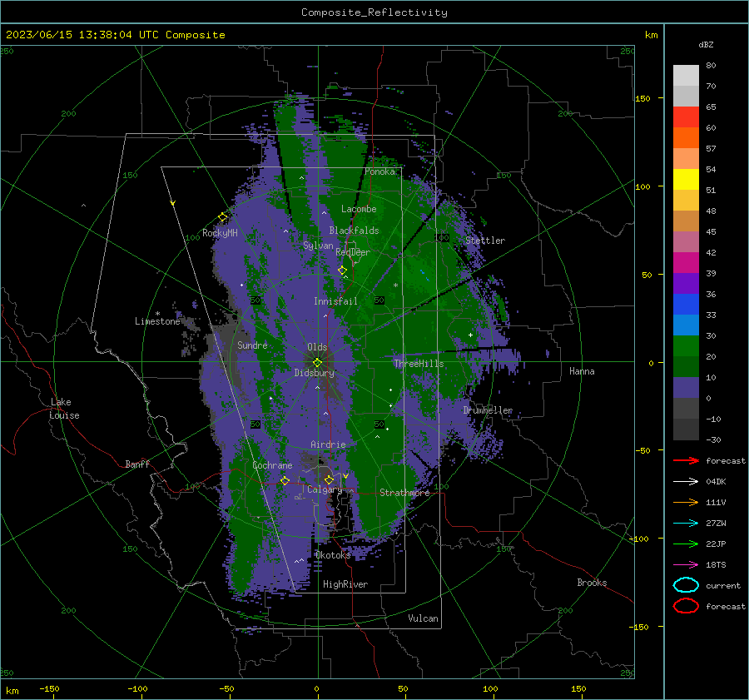Screen dimensions: 749x700
Task: Click the Drumheller label
Action: (x=488, y=410)
